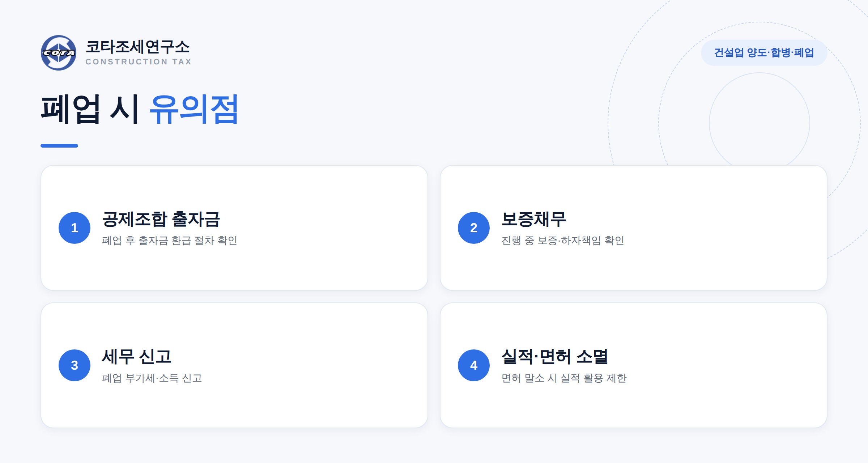The image size is (868, 463).
Task: Click the 폐업 후 출자금 환급 절차 확인 description
Action: point(170,241)
